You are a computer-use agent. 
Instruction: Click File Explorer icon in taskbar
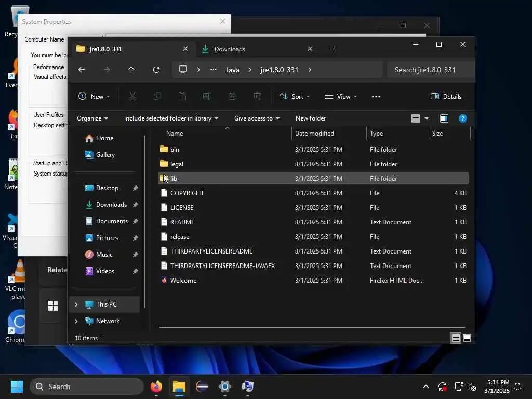click(x=179, y=387)
